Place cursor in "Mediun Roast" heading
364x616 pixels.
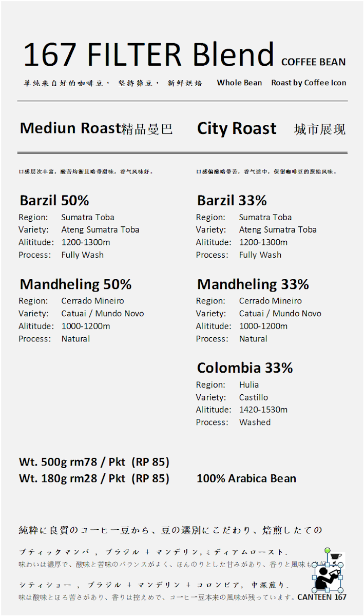70,128
